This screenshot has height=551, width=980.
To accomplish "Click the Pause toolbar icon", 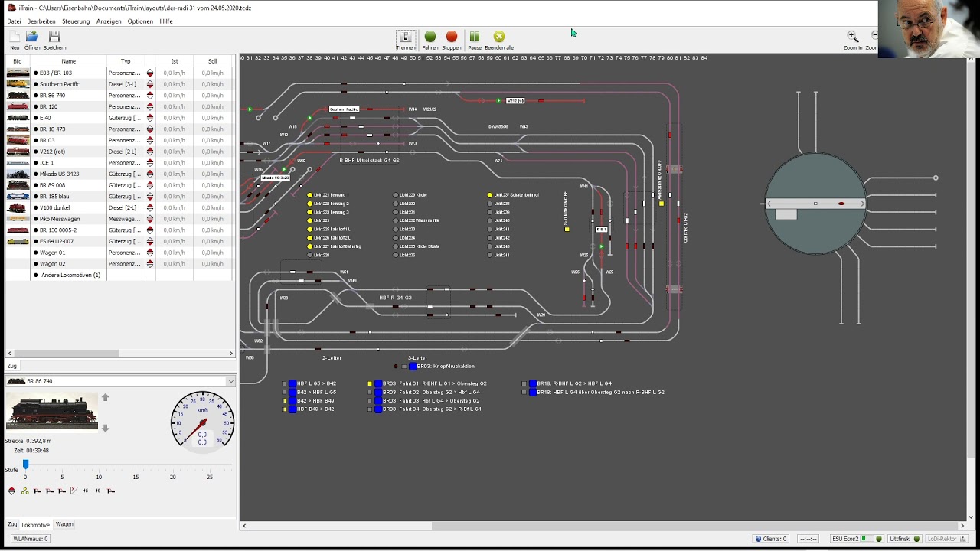I will tap(475, 37).
